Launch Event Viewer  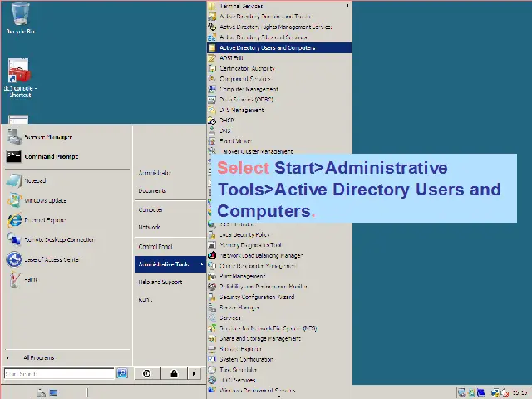[279, 141]
